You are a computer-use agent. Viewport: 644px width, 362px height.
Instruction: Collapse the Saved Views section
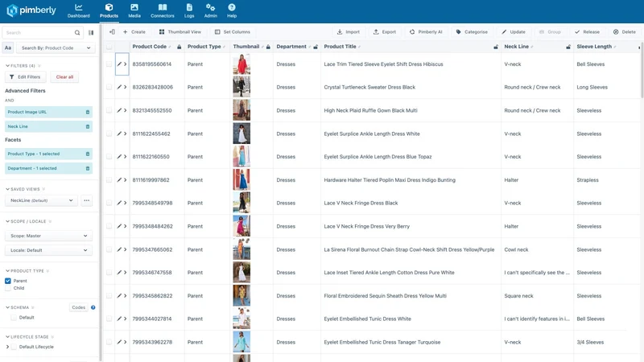tap(7, 189)
